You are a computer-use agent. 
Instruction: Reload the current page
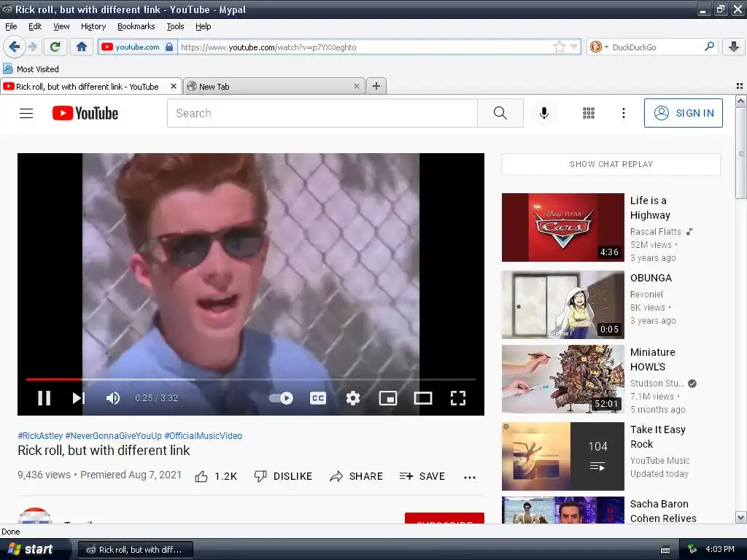[55, 47]
